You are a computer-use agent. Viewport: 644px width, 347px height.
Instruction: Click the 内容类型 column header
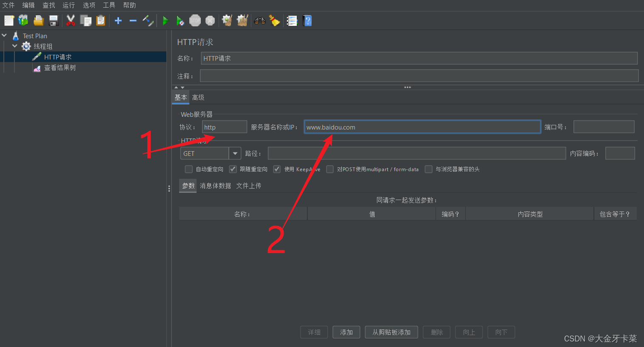(x=530, y=214)
